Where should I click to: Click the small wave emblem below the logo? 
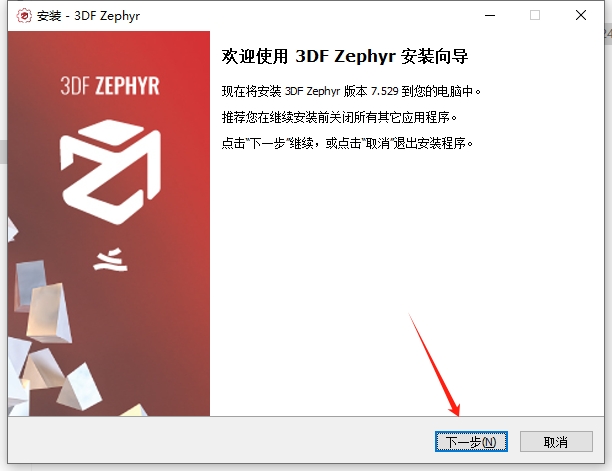(110, 260)
